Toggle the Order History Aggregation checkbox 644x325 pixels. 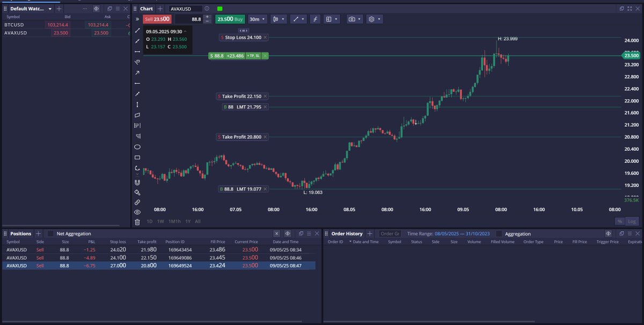point(499,234)
